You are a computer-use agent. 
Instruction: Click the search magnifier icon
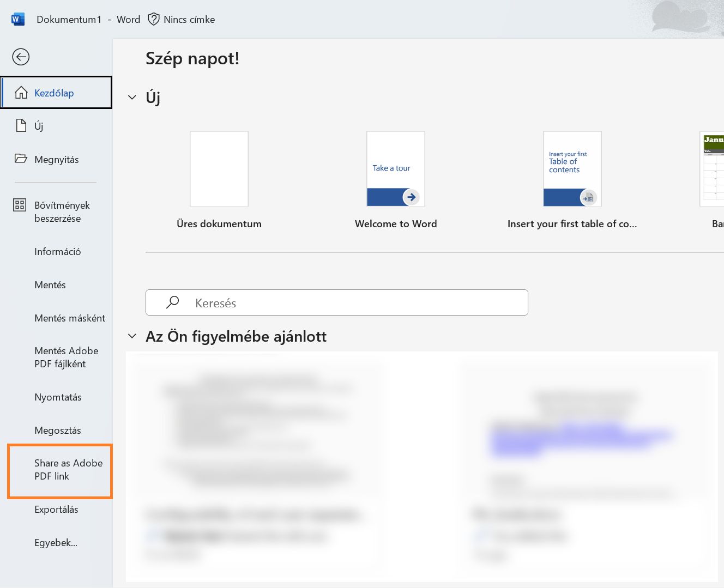(x=172, y=302)
